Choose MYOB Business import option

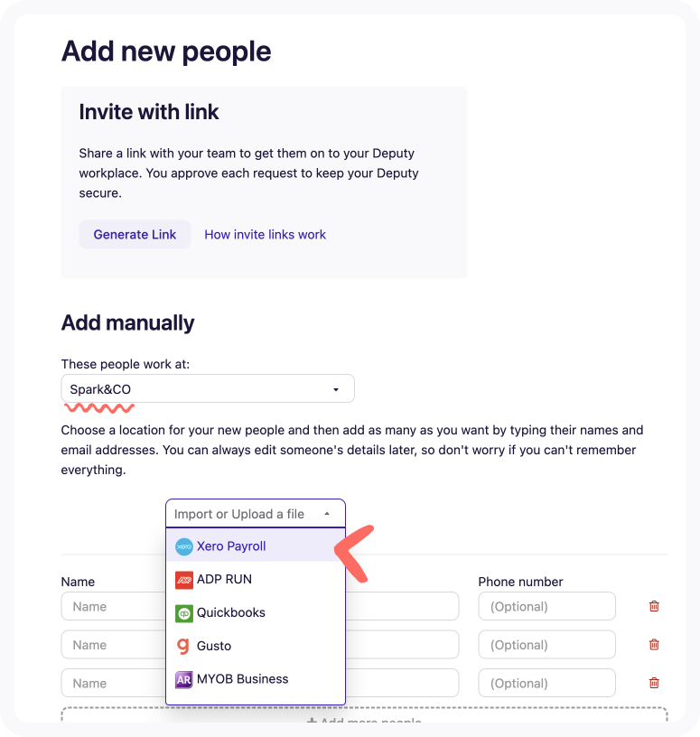pos(242,679)
